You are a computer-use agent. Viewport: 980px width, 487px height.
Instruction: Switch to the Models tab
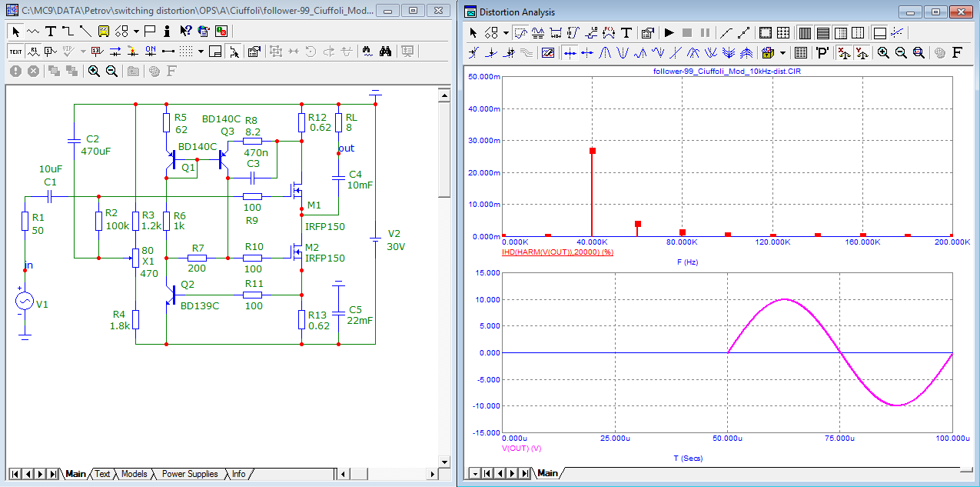[134, 474]
